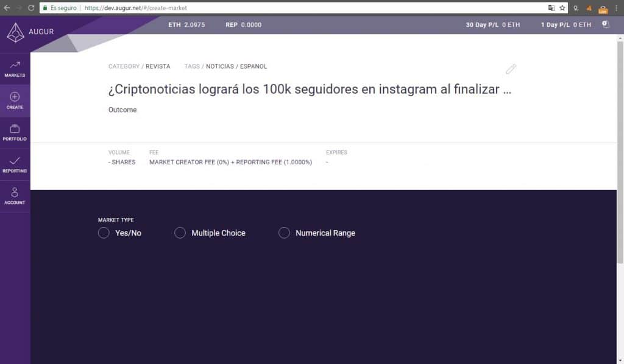The image size is (624, 364).
Task: Click the browser forward arrow
Action: (x=19, y=7)
